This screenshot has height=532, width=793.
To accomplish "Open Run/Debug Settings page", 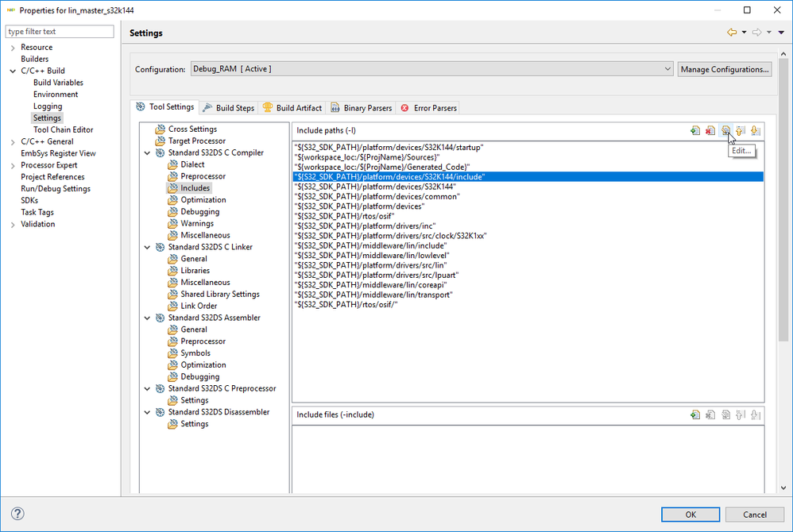I will point(56,188).
